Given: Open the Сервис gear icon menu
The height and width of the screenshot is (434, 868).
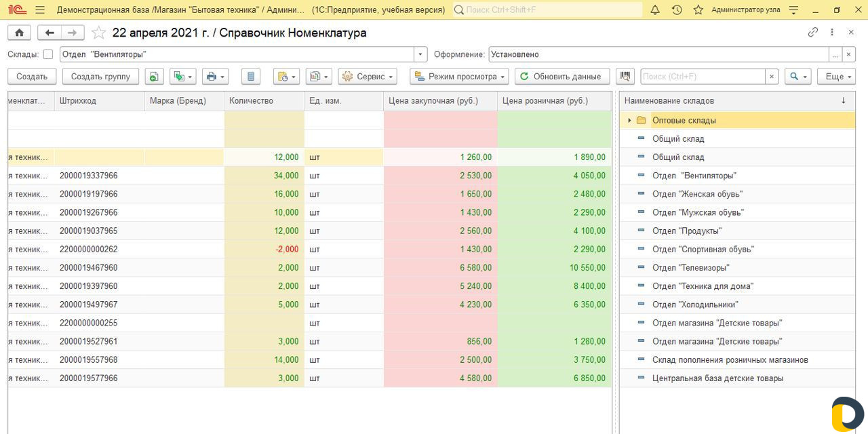Looking at the screenshot, I should [x=368, y=76].
